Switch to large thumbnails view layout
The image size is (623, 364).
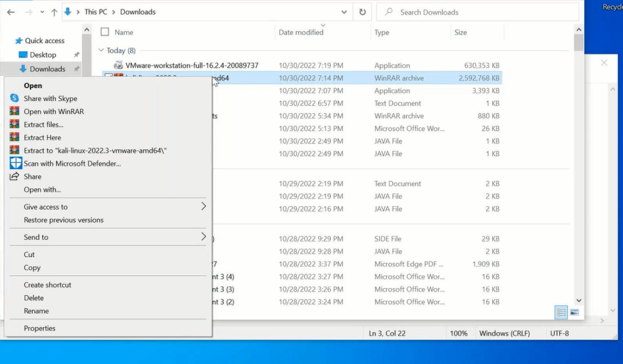coord(574,312)
